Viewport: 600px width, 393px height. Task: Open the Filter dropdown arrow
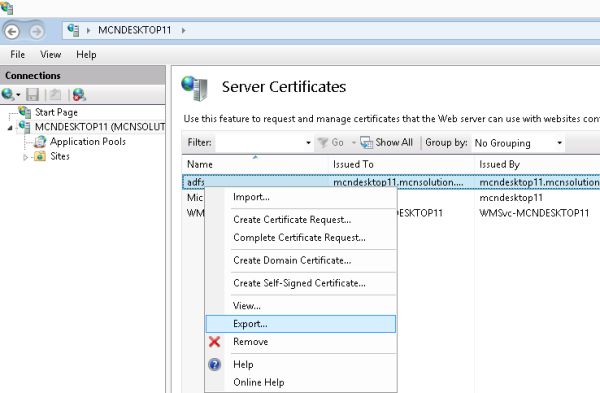click(308, 143)
